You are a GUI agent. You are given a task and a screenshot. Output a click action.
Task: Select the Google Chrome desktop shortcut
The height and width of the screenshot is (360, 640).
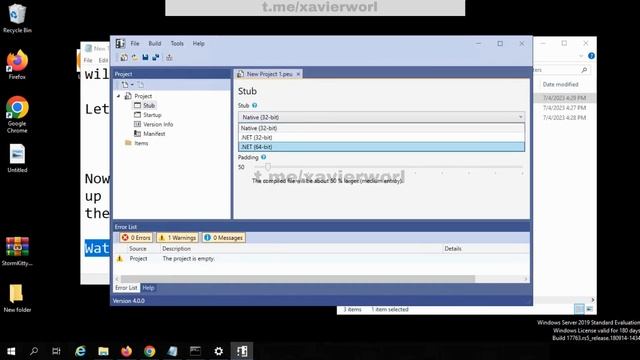(x=17, y=114)
